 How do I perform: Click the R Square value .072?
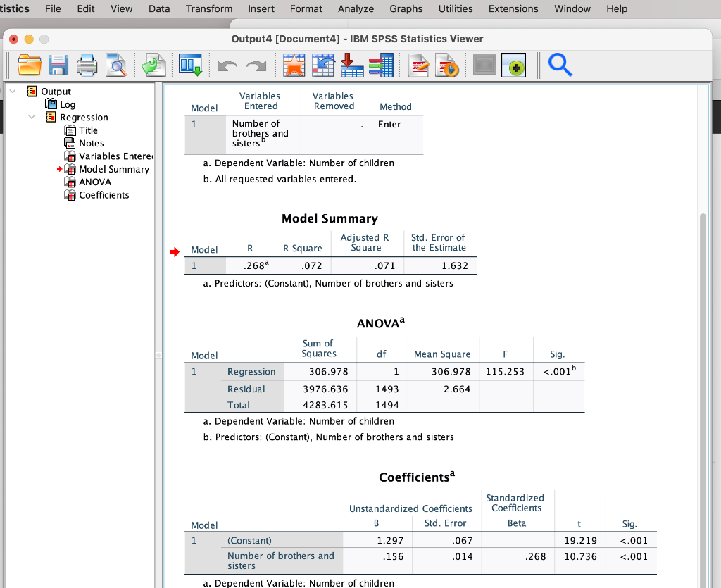pos(311,265)
